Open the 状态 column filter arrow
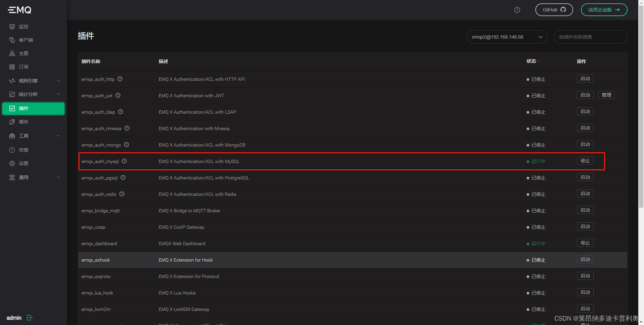This screenshot has width=644, height=325. [x=538, y=61]
